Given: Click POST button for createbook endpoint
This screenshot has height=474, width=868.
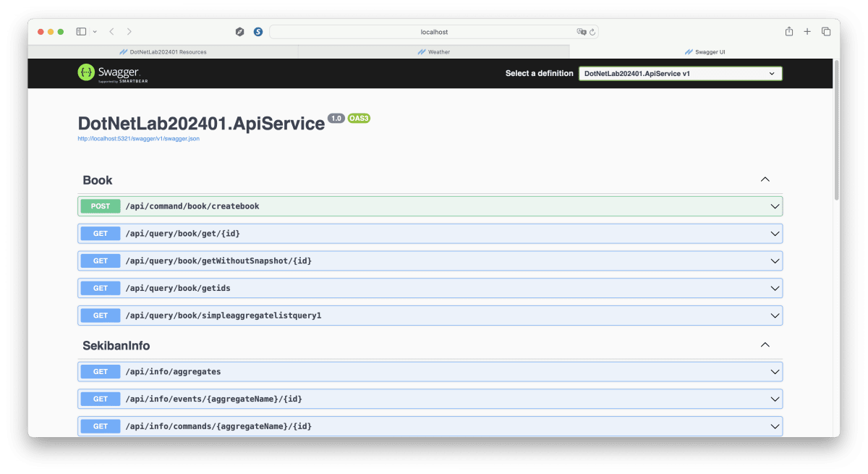Looking at the screenshot, I should click(x=101, y=206).
